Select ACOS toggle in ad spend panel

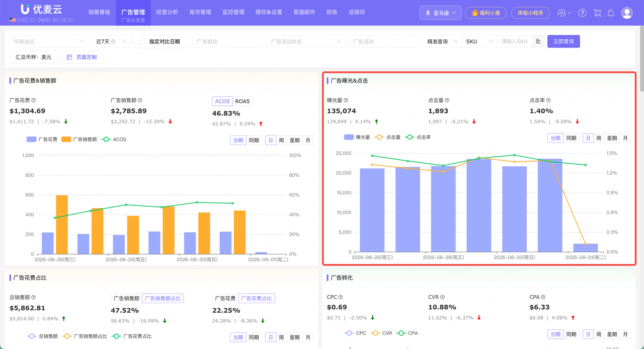[222, 101]
